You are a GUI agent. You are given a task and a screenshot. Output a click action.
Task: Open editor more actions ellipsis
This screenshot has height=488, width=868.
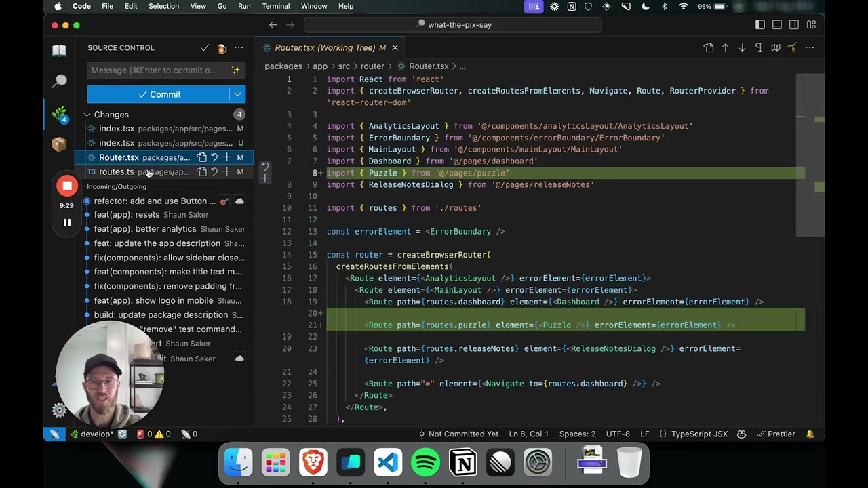pyautogui.click(x=809, y=48)
